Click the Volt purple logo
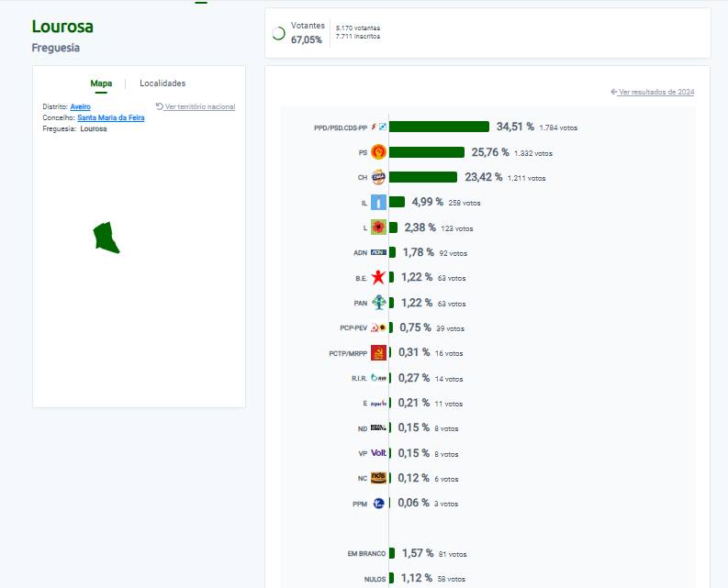Image resolution: width=728 pixels, height=588 pixels. tap(378, 453)
